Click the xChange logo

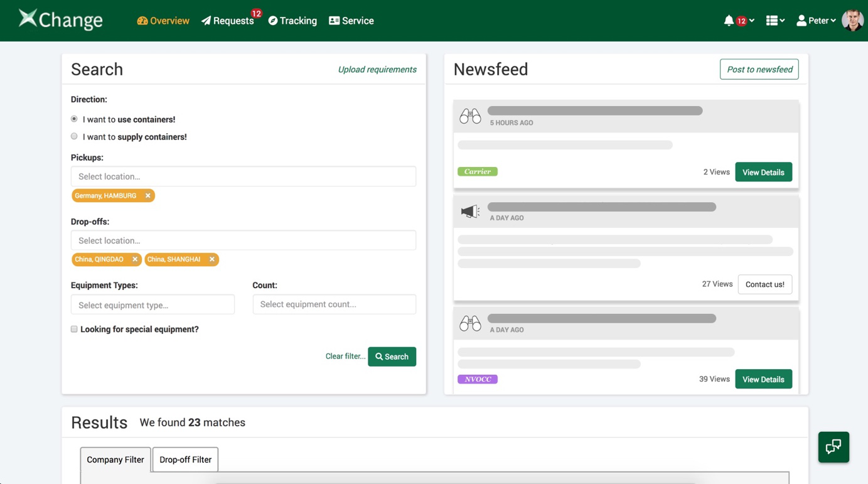[x=60, y=19]
